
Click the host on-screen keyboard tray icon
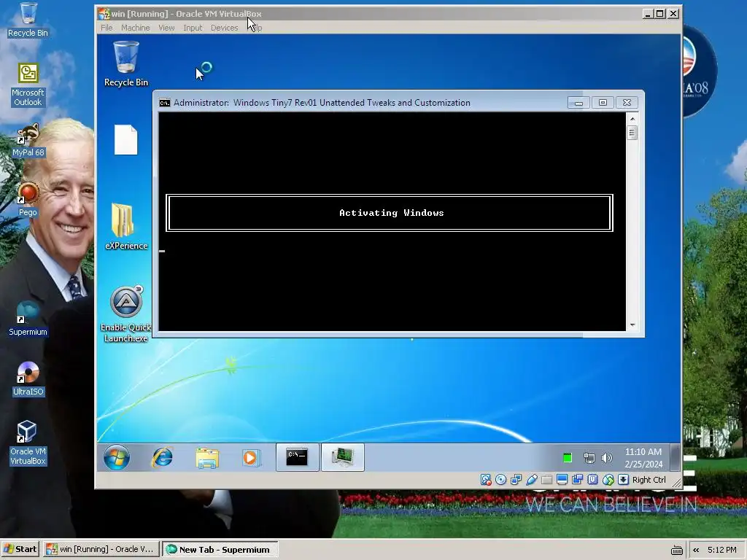coord(677,551)
